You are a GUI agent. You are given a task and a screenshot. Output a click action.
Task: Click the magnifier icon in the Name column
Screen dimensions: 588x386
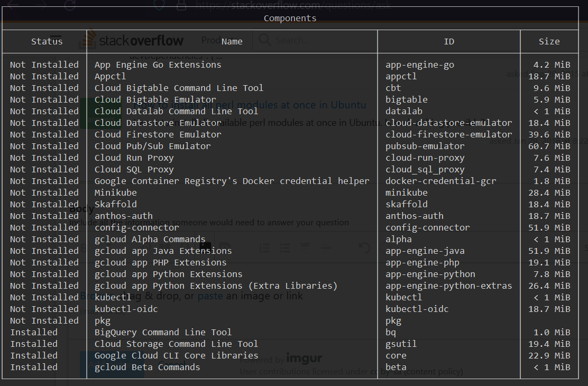point(265,40)
